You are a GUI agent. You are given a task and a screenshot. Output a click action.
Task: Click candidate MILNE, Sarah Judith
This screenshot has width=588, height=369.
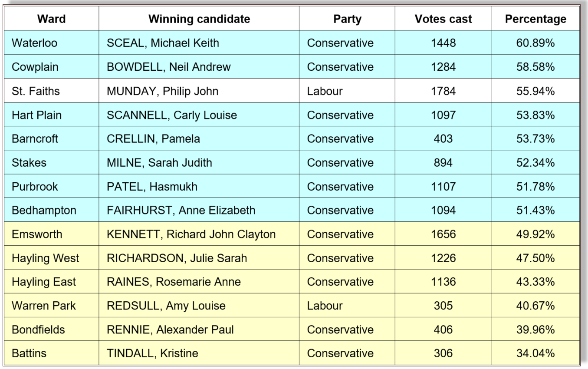[160, 163]
